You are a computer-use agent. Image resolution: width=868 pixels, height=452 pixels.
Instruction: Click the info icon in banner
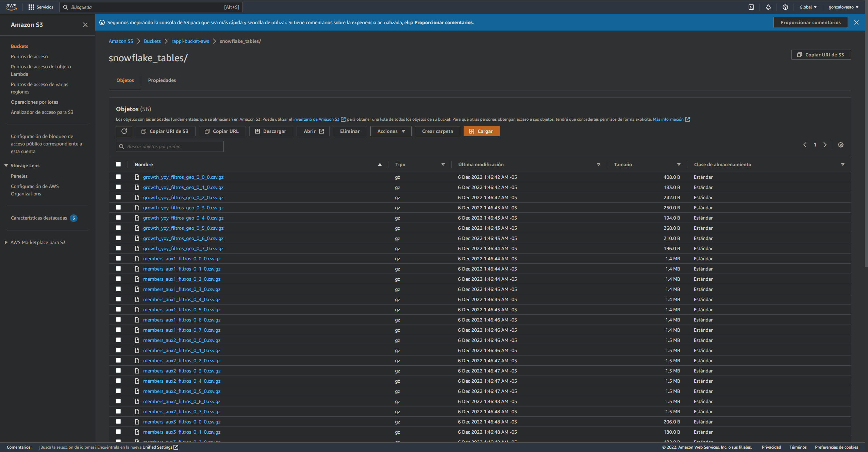(102, 22)
